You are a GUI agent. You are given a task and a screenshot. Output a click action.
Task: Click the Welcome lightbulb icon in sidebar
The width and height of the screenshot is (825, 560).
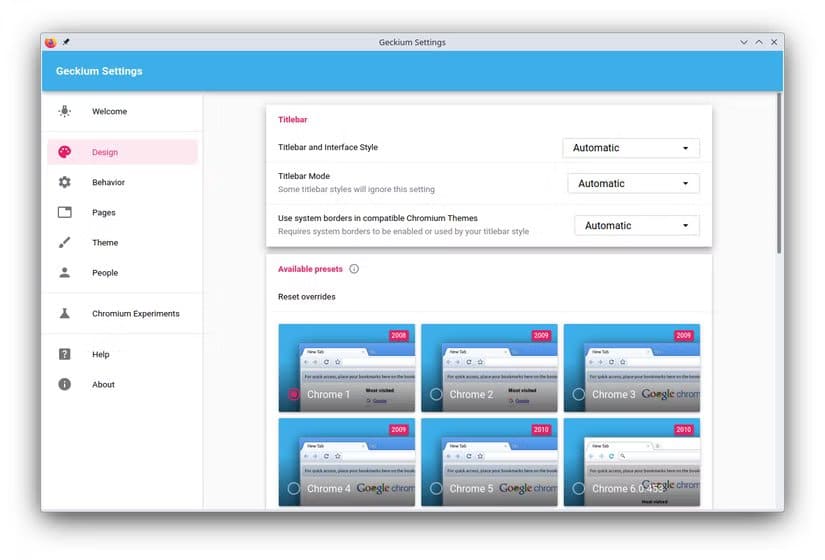click(65, 111)
